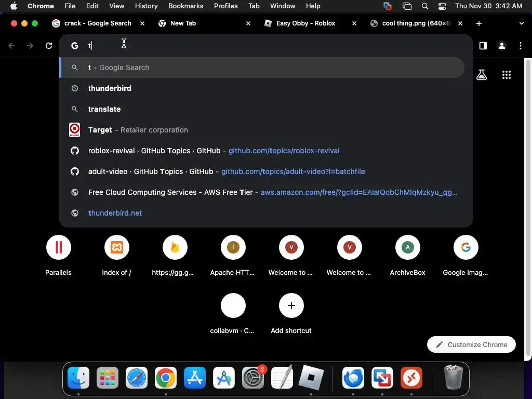Screen dimensions: 532x399
Task: Open the 'Apache HTT...' shortcut
Action: click(x=233, y=255)
